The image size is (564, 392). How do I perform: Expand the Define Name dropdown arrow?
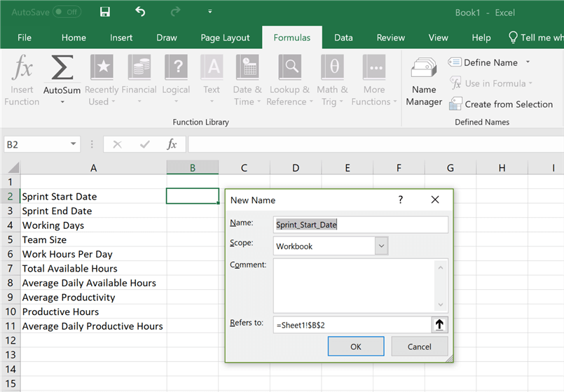528,62
